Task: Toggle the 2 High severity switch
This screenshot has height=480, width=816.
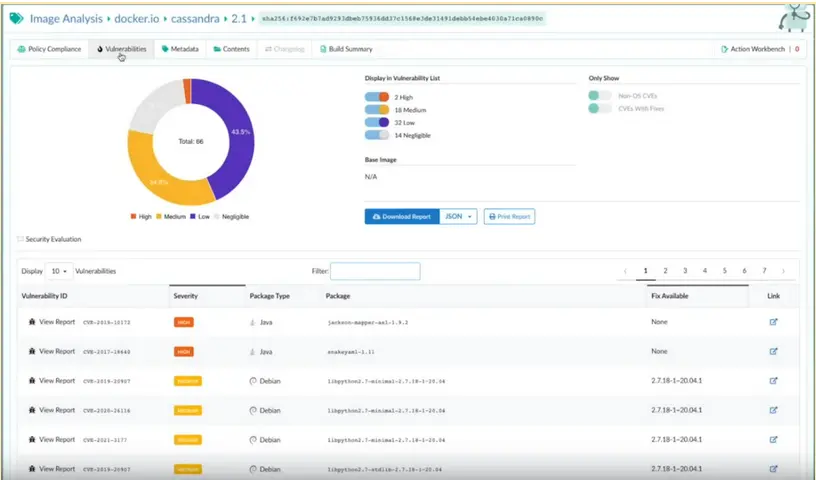Action: tap(377, 96)
